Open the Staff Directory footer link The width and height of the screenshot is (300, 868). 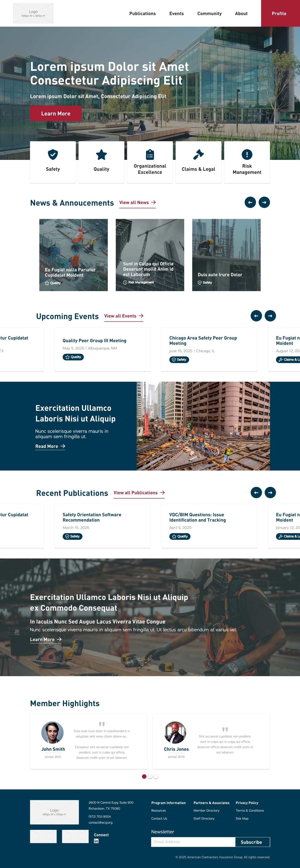click(x=204, y=818)
